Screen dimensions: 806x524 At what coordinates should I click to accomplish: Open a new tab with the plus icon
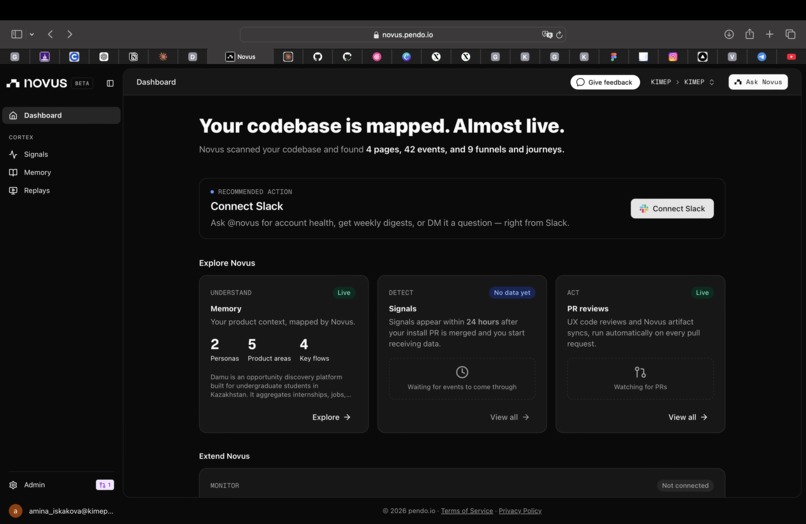tap(770, 34)
